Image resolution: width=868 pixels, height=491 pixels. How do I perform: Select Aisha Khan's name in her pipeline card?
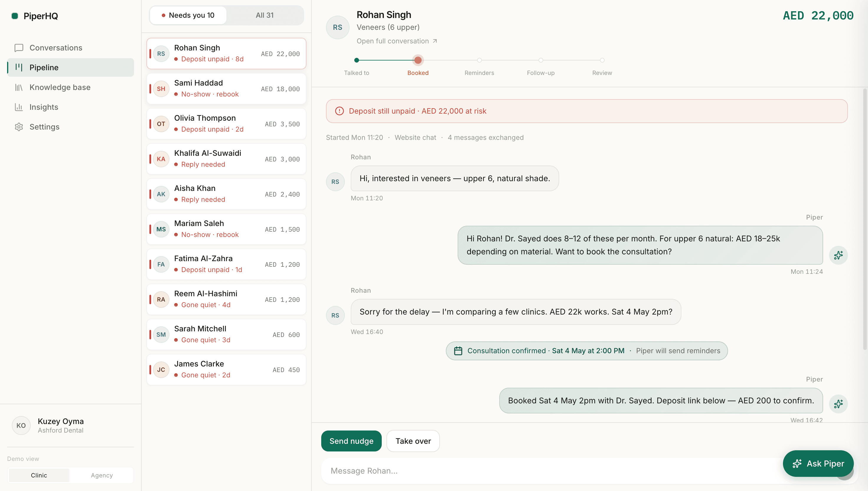tap(195, 188)
